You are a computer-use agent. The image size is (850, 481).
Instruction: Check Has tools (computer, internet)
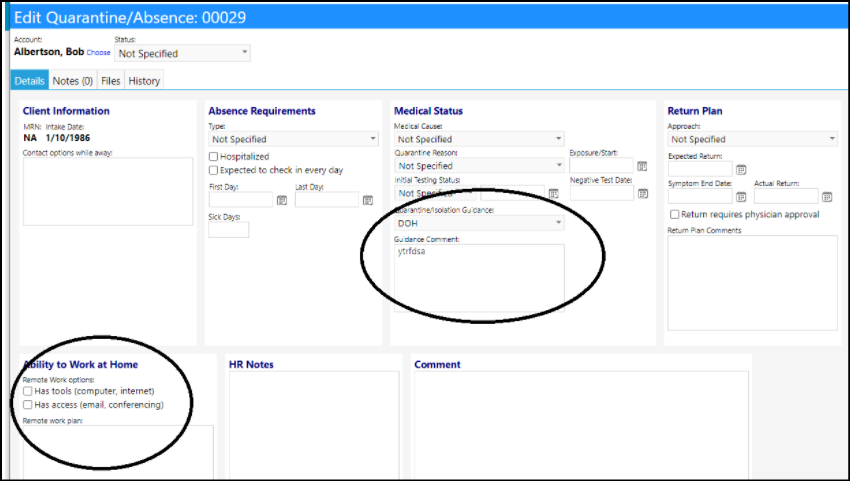[28, 391]
